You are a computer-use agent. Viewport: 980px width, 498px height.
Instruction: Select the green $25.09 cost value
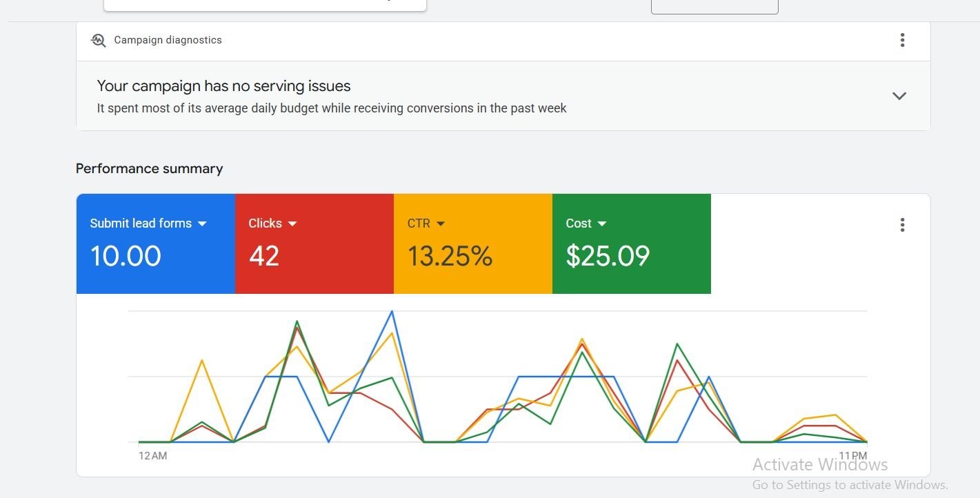[608, 256]
